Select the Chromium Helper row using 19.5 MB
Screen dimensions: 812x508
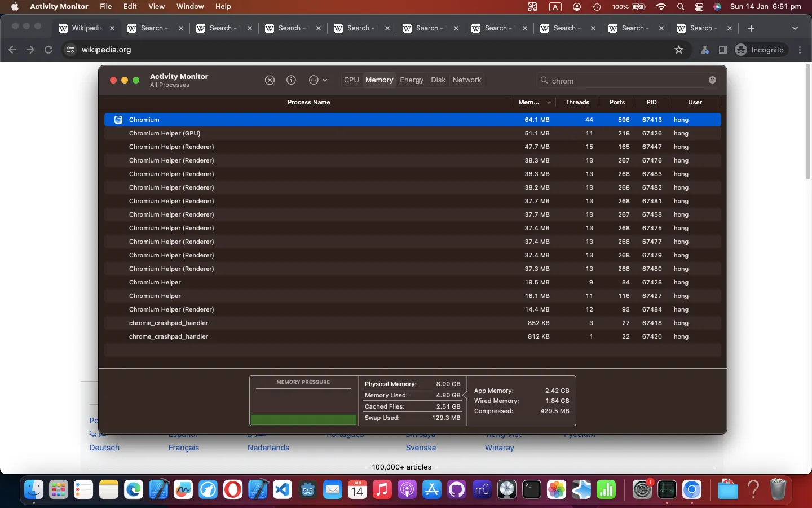click(413, 282)
